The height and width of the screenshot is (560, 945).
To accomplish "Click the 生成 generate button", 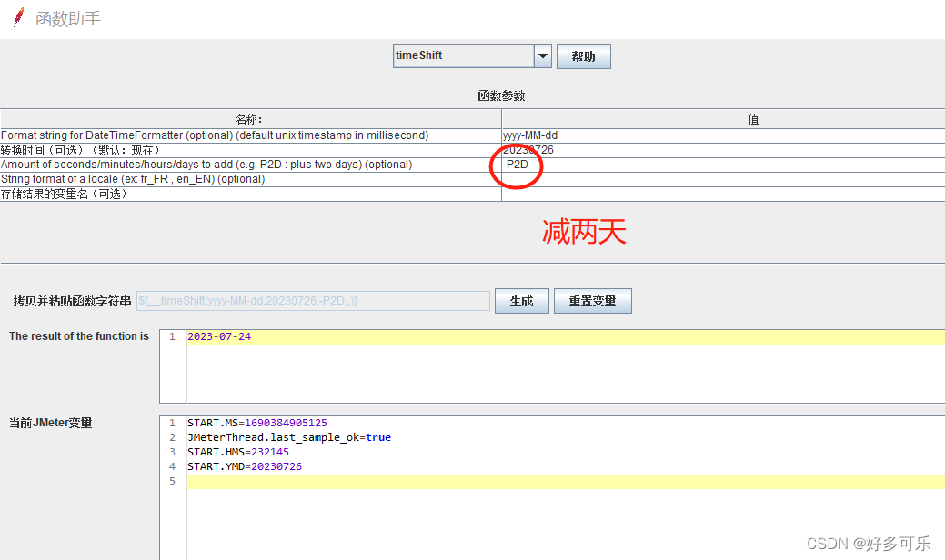I will [521, 301].
